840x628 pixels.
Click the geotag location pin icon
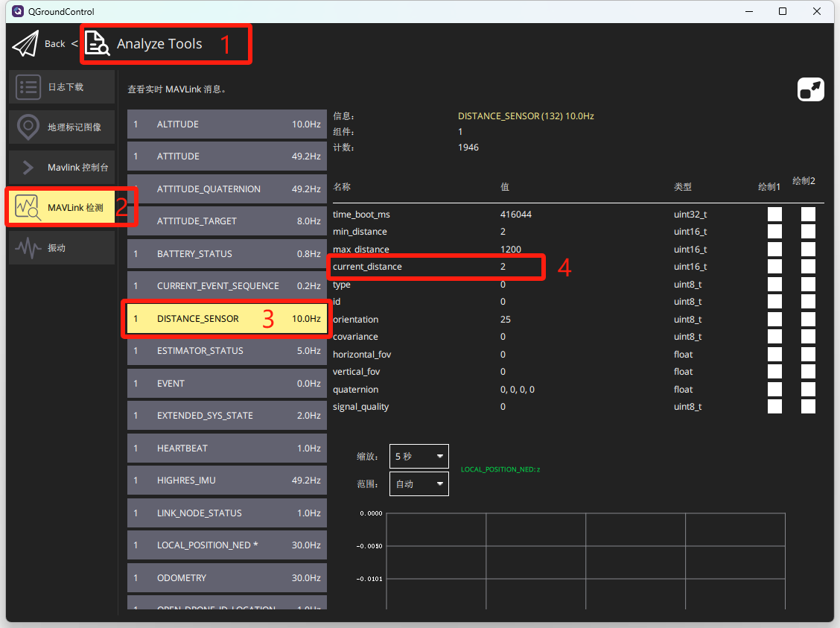pos(28,127)
